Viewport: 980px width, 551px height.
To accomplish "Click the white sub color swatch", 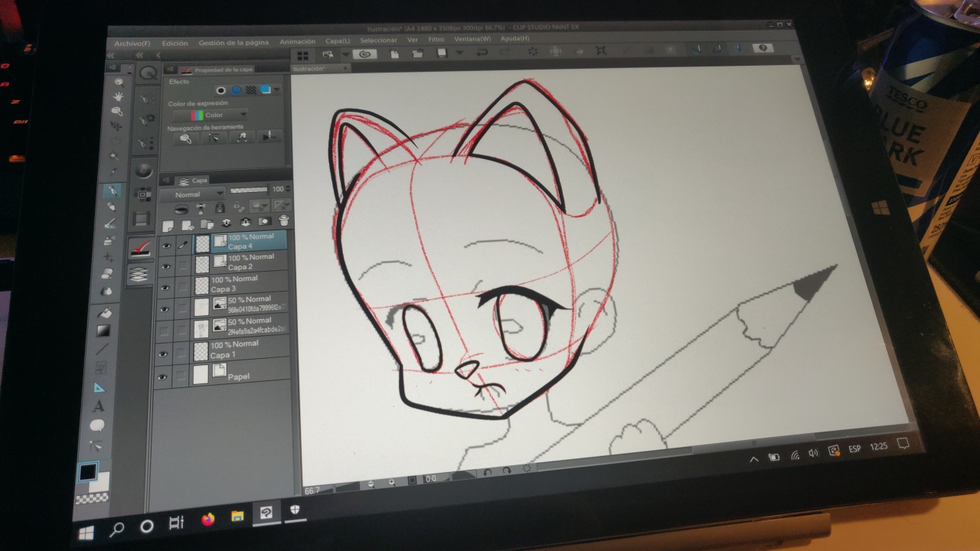I will [x=100, y=482].
